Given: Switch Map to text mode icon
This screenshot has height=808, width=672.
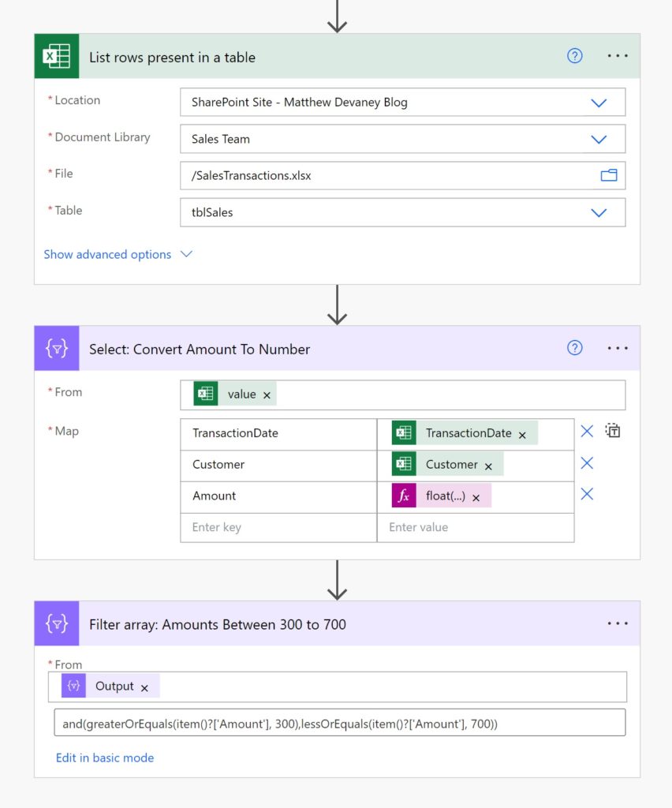Looking at the screenshot, I should pos(613,430).
